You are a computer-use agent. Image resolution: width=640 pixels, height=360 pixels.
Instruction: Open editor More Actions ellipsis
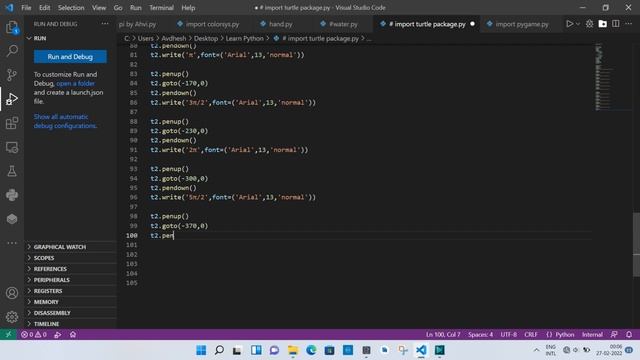tap(629, 24)
